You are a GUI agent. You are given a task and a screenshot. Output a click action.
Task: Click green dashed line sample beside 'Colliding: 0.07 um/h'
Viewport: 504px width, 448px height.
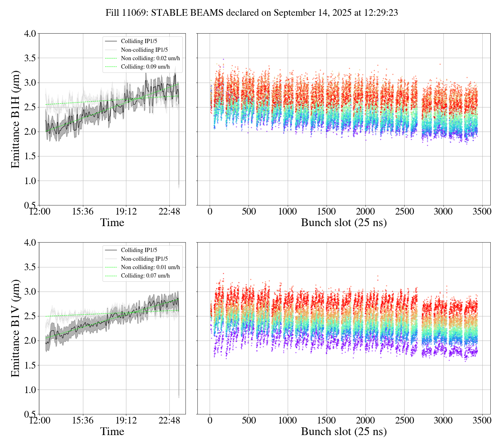(x=111, y=276)
